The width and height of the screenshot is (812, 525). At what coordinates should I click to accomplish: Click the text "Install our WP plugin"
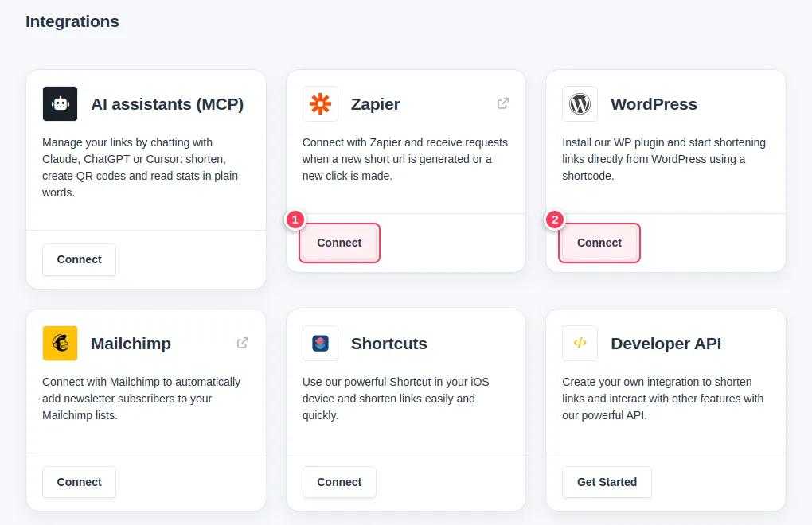click(x=613, y=142)
